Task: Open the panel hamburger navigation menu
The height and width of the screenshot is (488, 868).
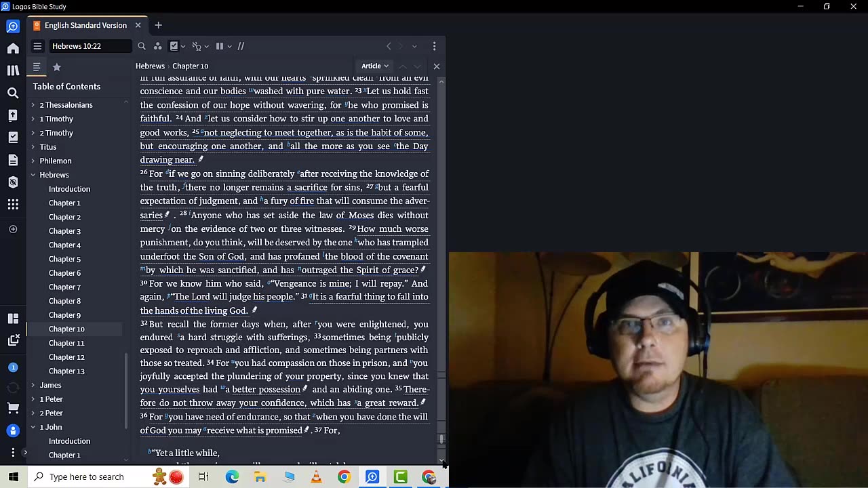Action: tap(37, 46)
